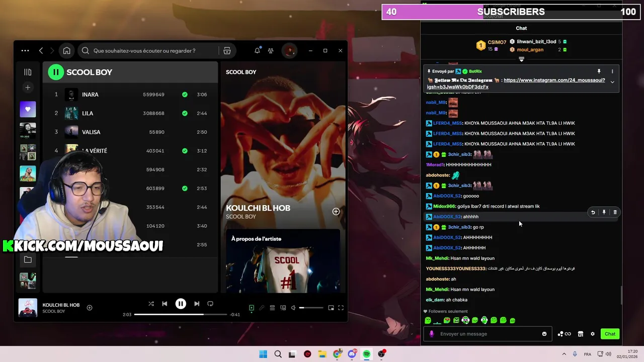Open the À propos de l'artiste card

point(283,260)
